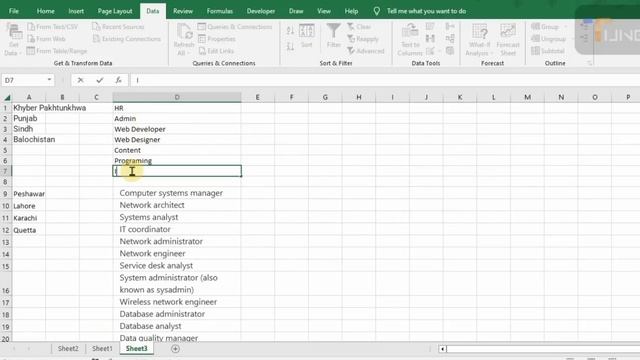The image size is (640, 360).
Task: Open connection Properties
Action: pos(217,39)
